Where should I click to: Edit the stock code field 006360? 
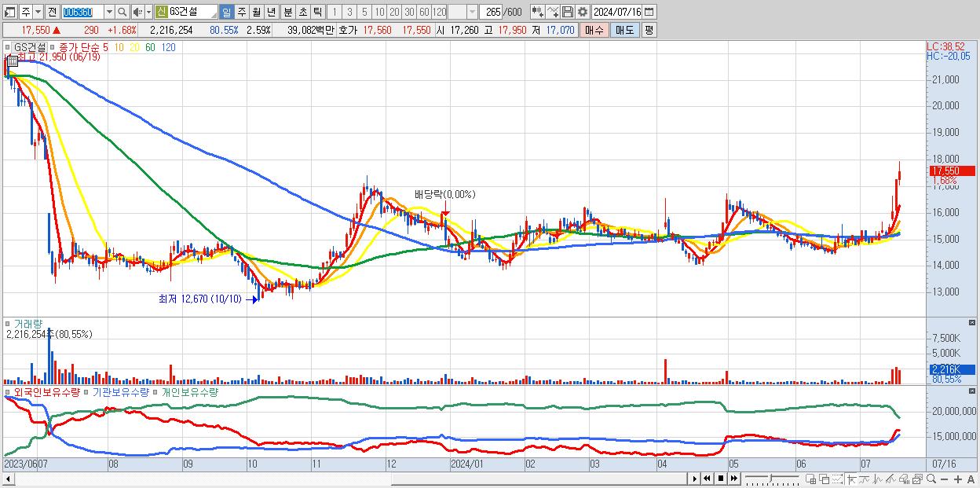click(82, 12)
